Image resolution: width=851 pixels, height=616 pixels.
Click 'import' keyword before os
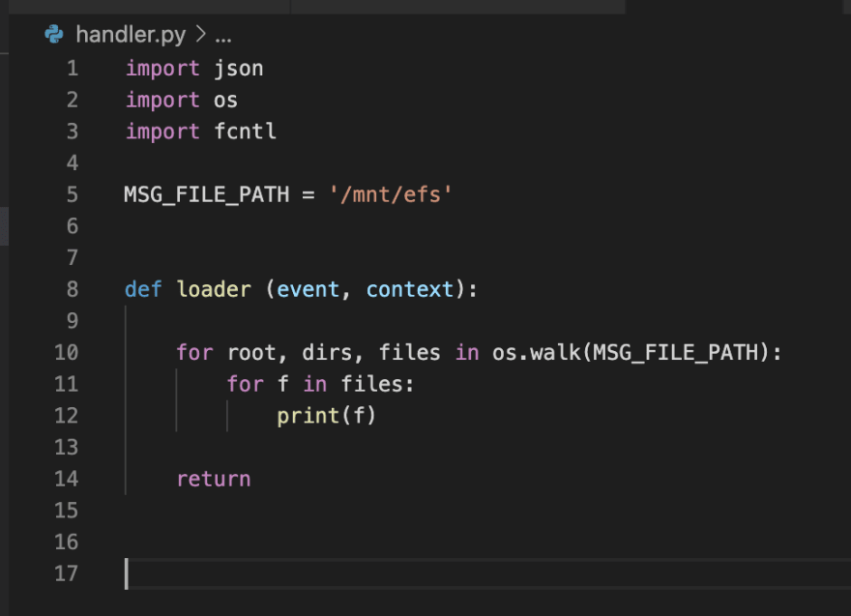162,101
